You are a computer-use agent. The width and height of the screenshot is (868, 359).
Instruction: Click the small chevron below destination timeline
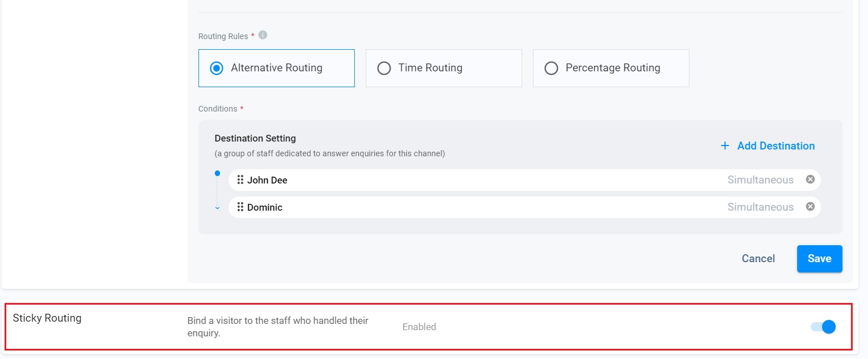click(x=217, y=208)
